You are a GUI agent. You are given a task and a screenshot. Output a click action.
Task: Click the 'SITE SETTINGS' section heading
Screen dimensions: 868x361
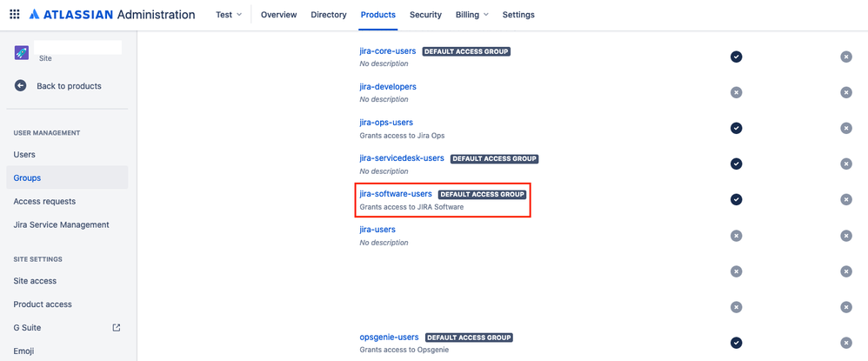coord(37,259)
